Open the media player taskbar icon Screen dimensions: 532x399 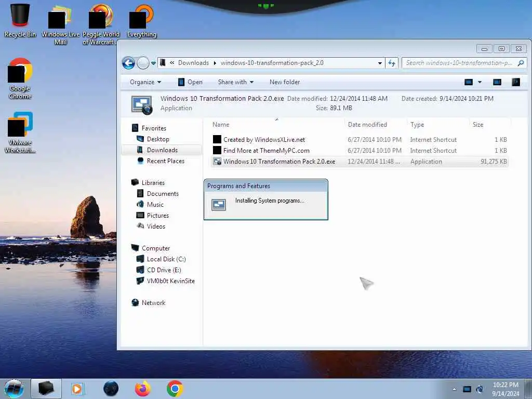tap(77, 389)
